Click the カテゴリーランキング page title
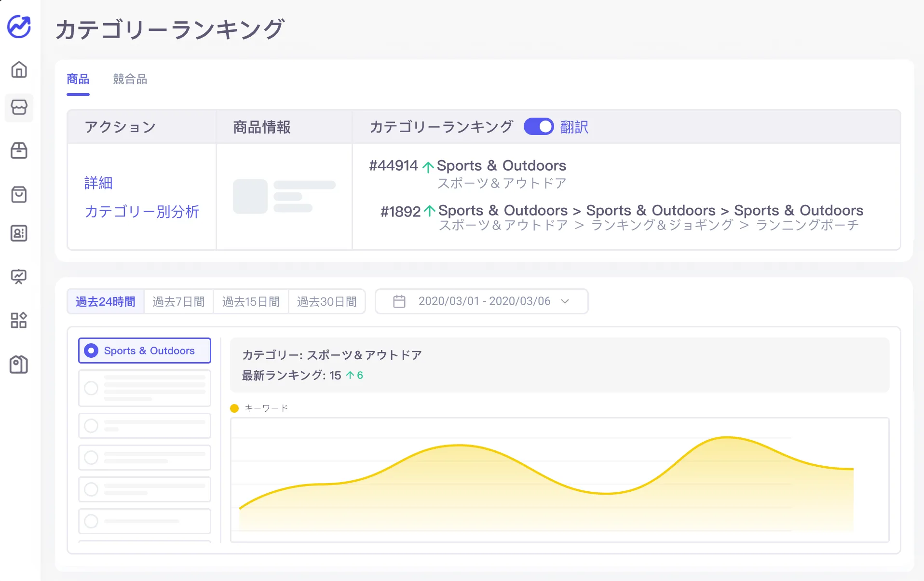 (x=170, y=29)
